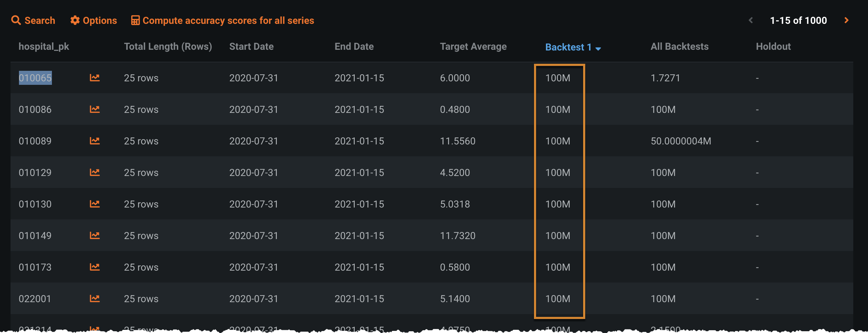The width and height of the screenshot is (868, 333).
Task: Open chart icon for hospital 022001
Action: [x=94, y=298]
